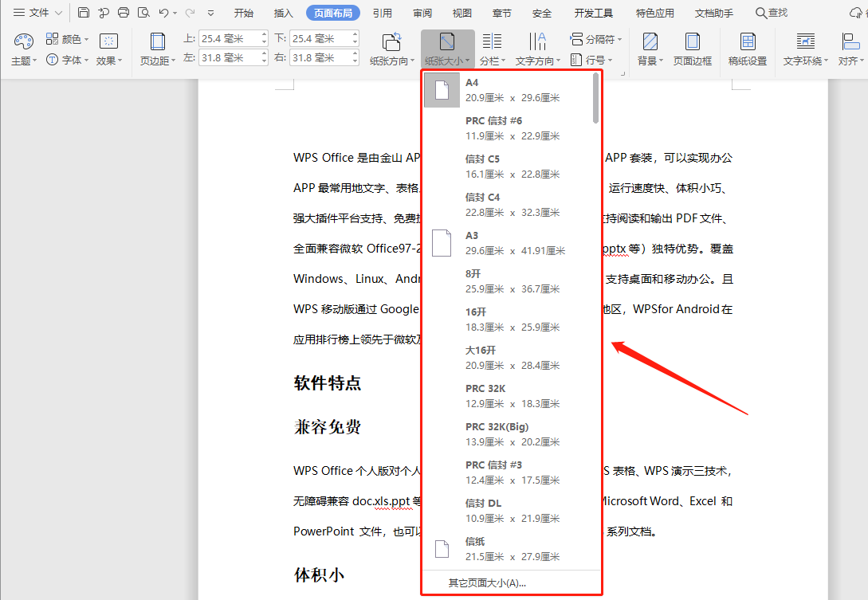Image resolution: width=868 pixels, height=600 pixels.
Task: Open the 纸张方向 orientation menu
Action: click(392, 49)
